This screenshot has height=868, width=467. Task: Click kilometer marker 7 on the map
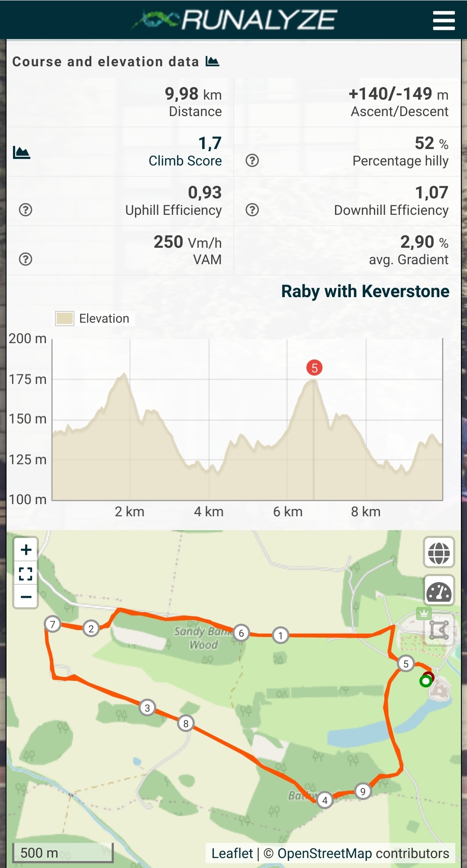pos(52,624)
